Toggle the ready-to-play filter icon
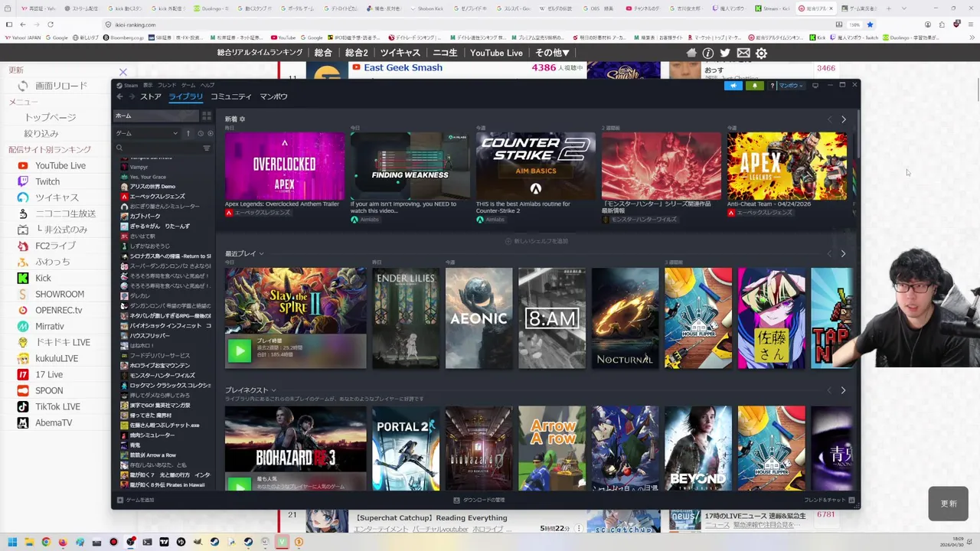Screen dimensions: 980x551 pyautogui.click(x=211, y=133)
